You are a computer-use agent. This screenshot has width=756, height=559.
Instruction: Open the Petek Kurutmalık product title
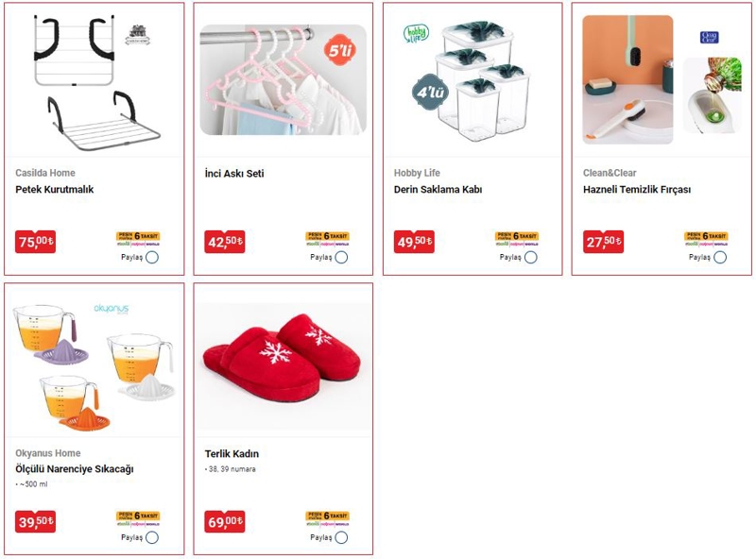[55, 190]
